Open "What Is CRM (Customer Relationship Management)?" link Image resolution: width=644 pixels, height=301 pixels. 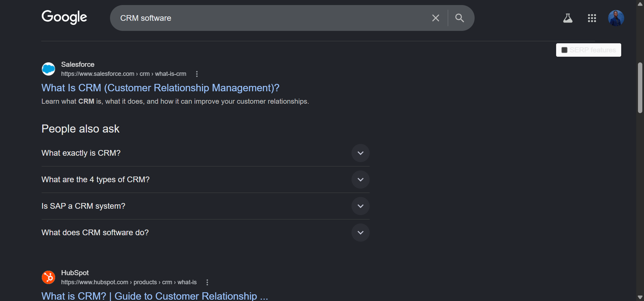coord(160,88)
